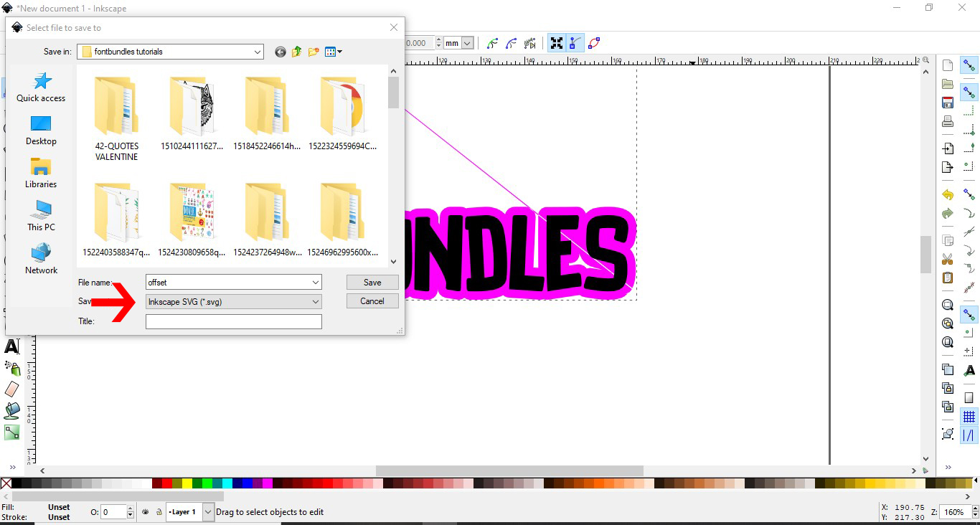Click the Cut scissors icon
980x525 pixels.
[x=948, y=259]
